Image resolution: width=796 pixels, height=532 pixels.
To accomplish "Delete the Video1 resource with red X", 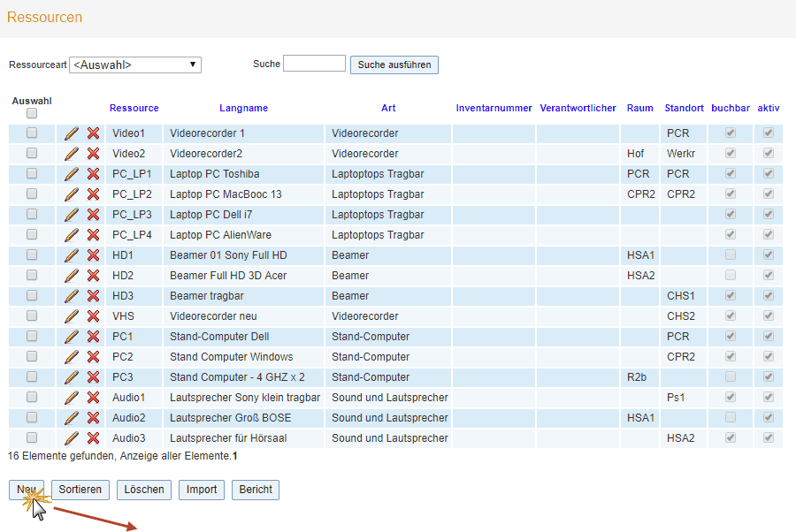I will click(x=93, y=133).
